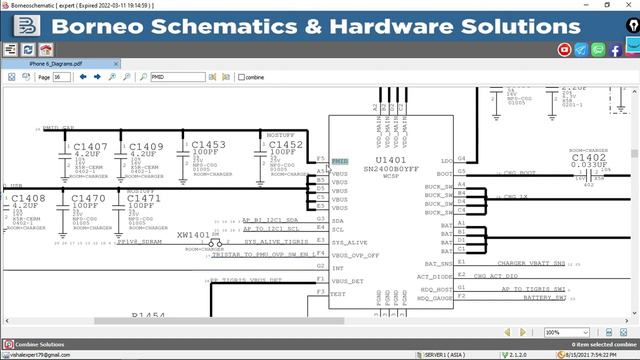The image size is (640, 360).
Task: Click the refresh icon in top toolbar
Action: [x=28, y=50]
